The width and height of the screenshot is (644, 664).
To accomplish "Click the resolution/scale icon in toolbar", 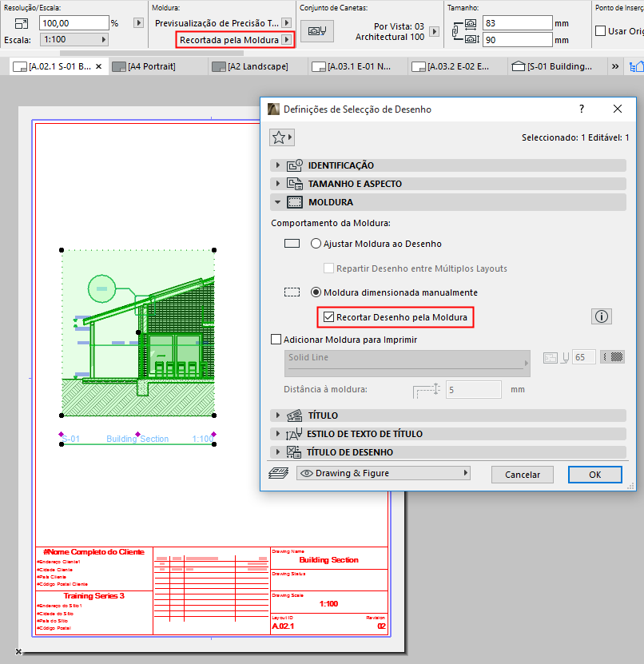I will [x=21, y=23].
